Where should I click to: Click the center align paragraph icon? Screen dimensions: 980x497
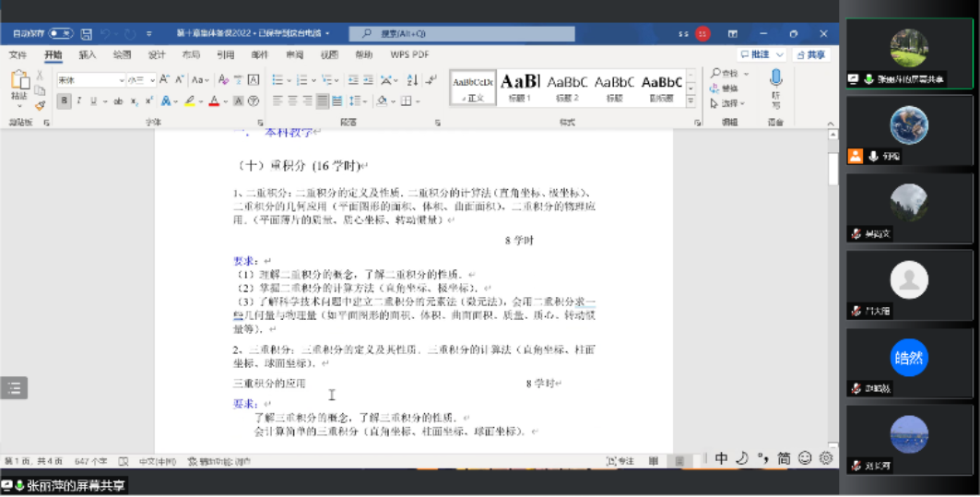pos(292,101)
